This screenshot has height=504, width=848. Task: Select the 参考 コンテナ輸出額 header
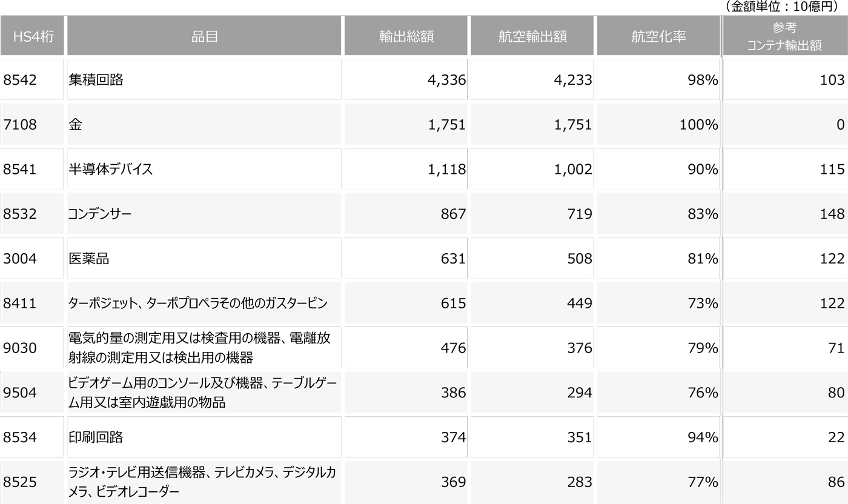click(x=785, y=36)
